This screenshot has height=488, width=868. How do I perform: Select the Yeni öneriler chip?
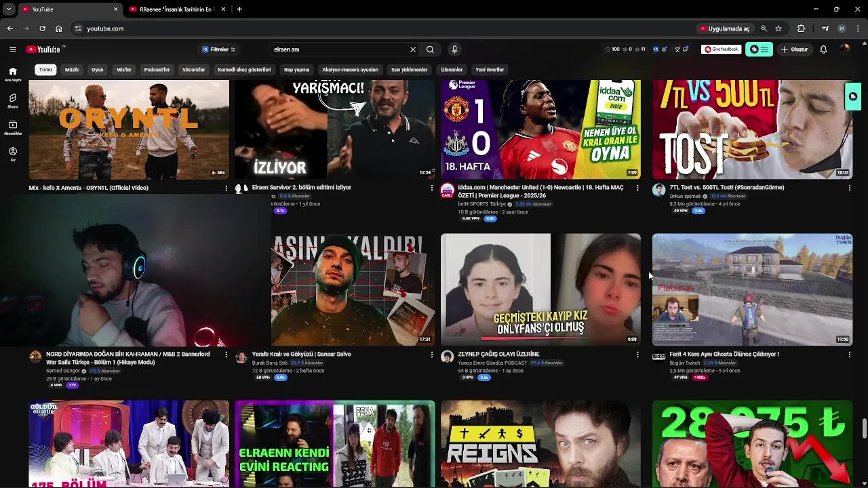tap(490, 70)
